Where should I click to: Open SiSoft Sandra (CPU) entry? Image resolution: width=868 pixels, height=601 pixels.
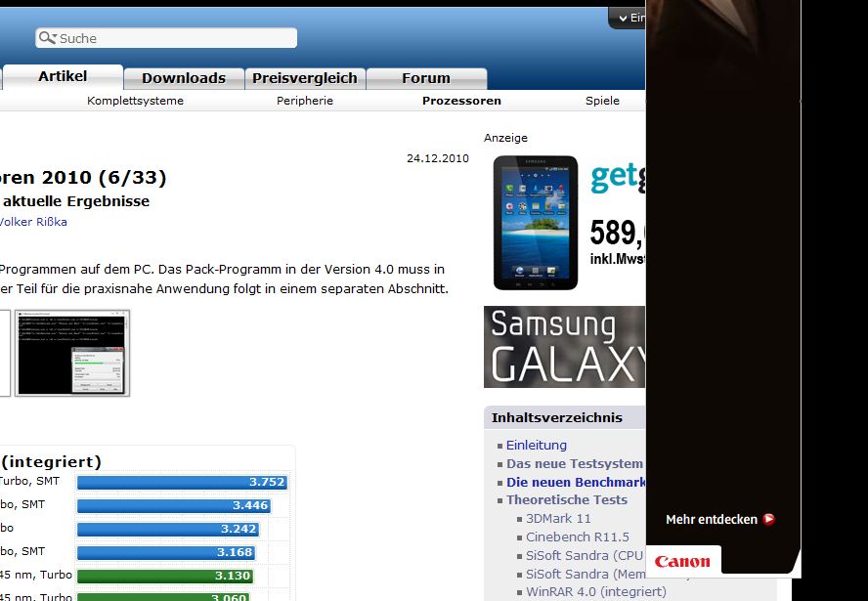(585, 555)
